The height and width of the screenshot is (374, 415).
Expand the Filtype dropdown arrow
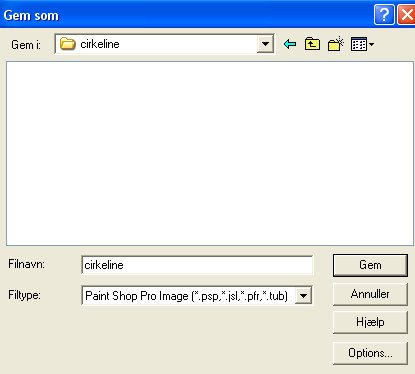303,295
